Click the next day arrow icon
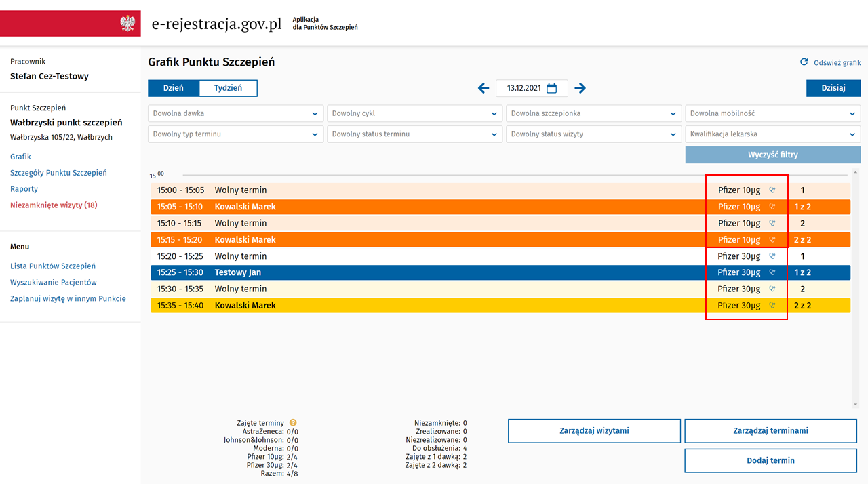The height and width of the screenshot is (488, 868). (580, 88)
